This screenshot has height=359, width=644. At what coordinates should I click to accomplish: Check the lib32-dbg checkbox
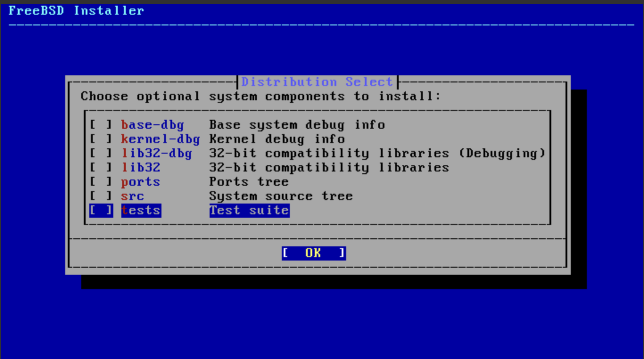point(101,153)
